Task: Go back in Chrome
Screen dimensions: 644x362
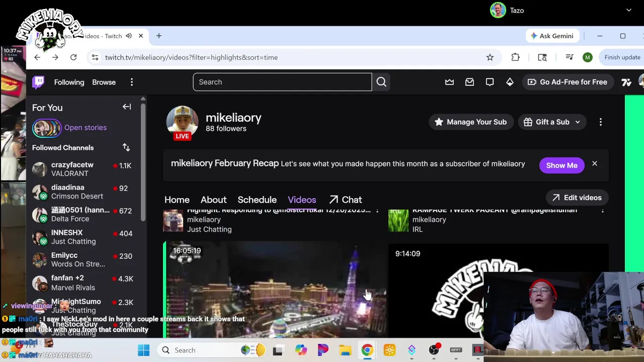Action: (37, 57)
